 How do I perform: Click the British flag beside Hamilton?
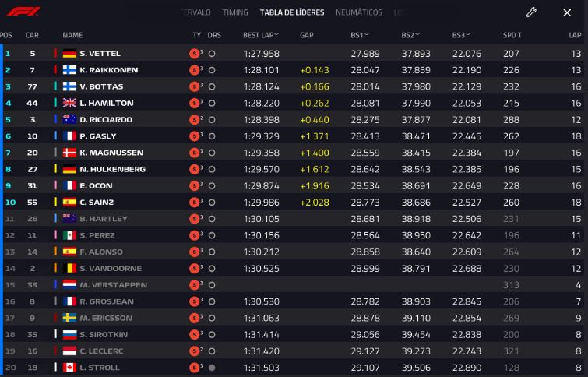[x=69, y=103]
